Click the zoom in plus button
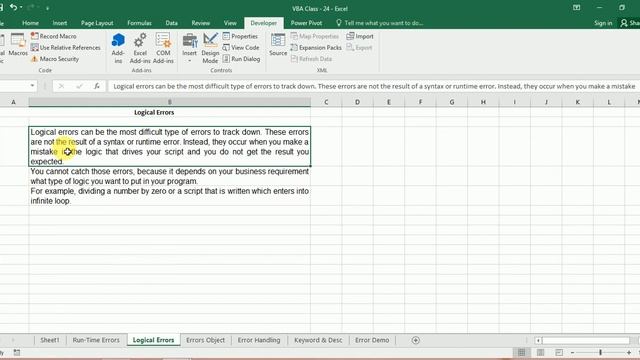 (x=629, y=352)
